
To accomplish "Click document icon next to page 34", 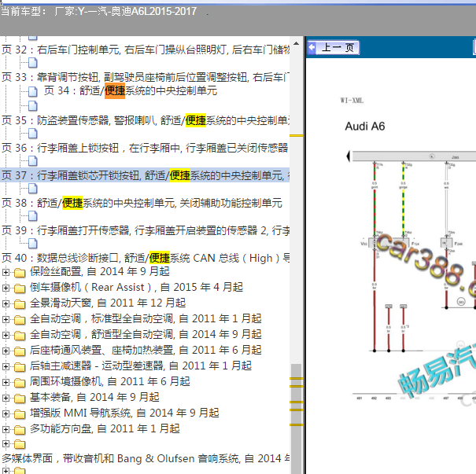I will point(33,91).
